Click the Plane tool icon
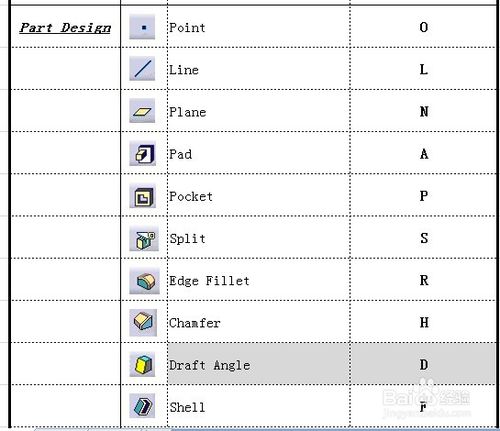The height and width of the screenshot is (431, 500). click(142, 111)
